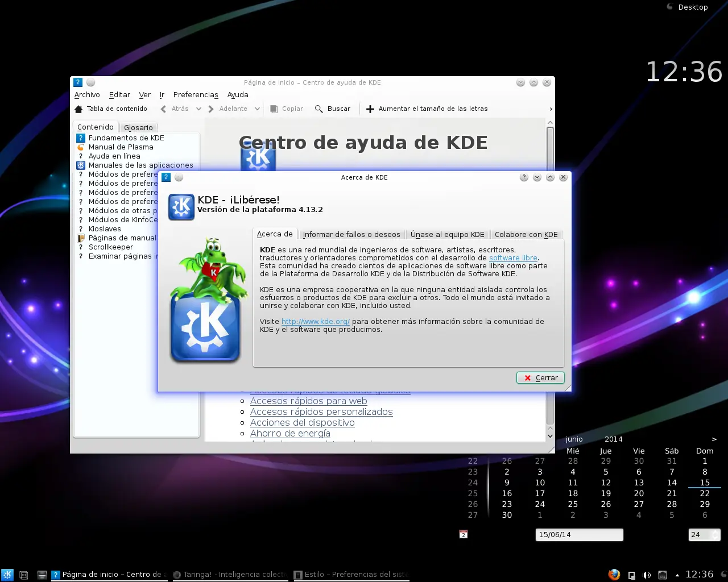Switch to Taringa! browser window in taskbar
The width and height of the screenshot is (728, 582).
(x=230, y=575)
